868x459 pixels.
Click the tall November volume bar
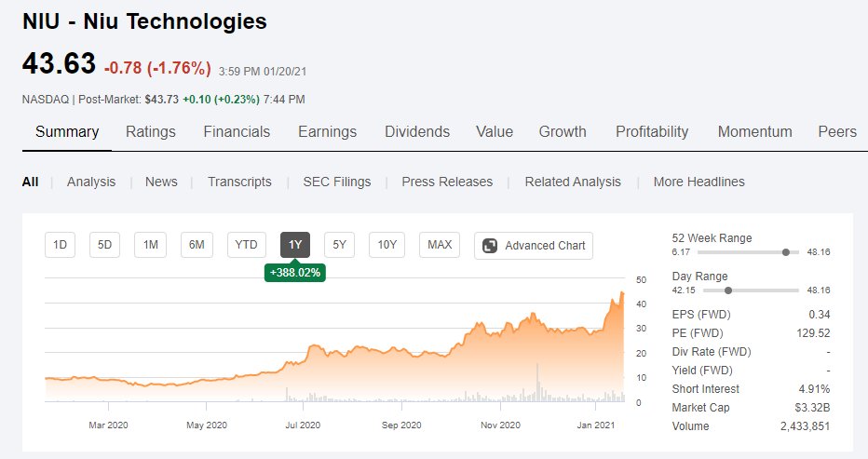(536, 382)
